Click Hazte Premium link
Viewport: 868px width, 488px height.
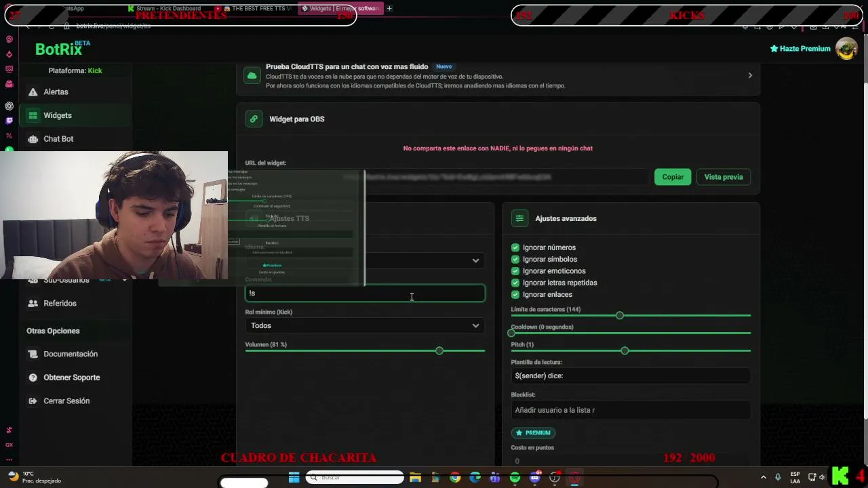pyautogui.click(x=800, y=49)
